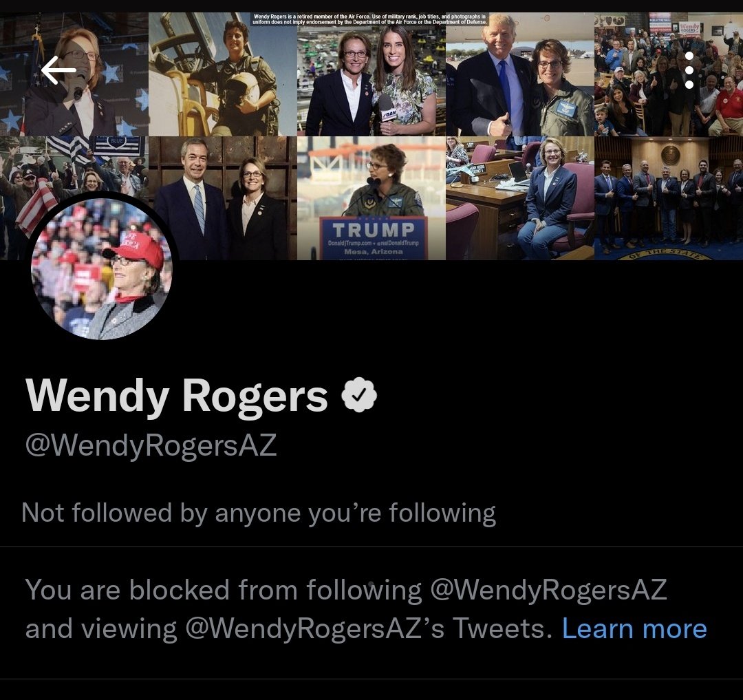Open the cockpit pilot photo in the banner
743x700 pixels.
tap(223, 74)
